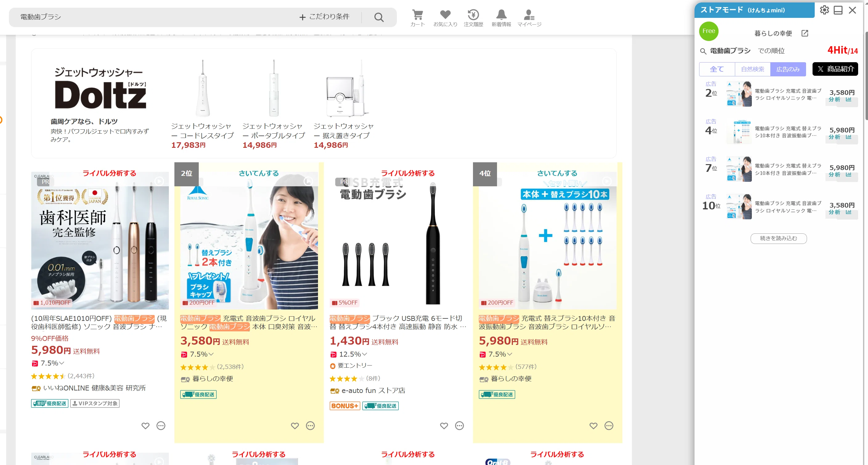Open more options for 3,580円 product
The image size is (868, 465).
coord(310,426)
